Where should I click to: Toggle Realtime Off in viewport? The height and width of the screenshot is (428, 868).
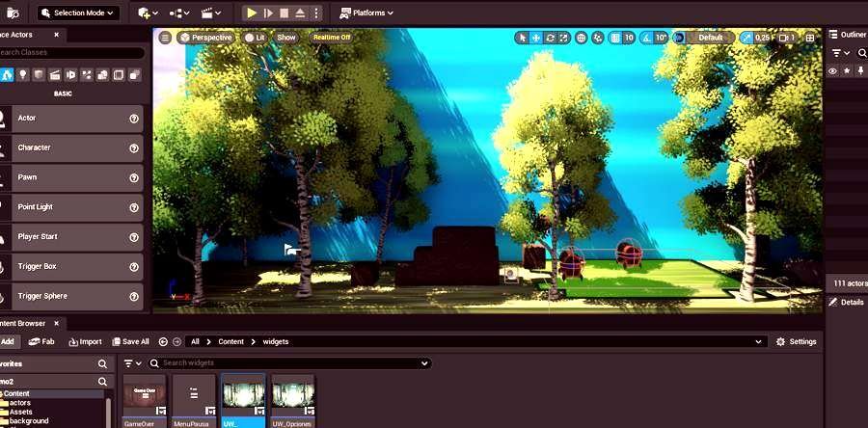pyautogui.click(x=331, y=38)
